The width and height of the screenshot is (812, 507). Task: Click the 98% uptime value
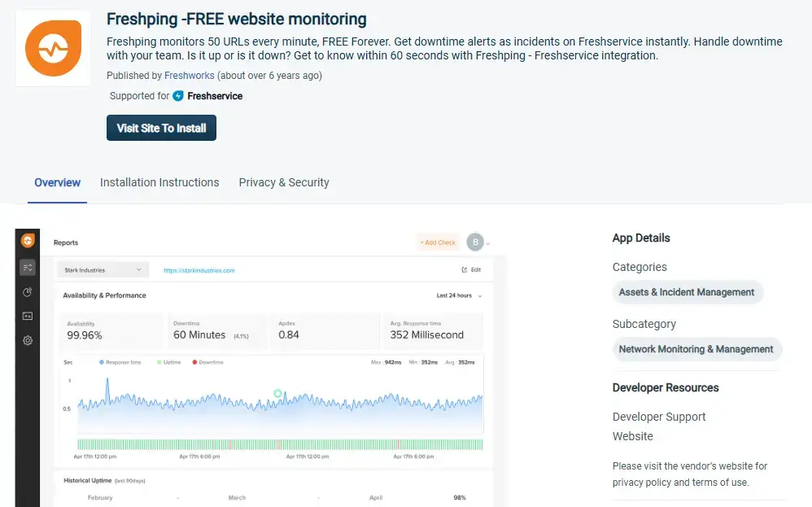click(x=460, y=498)
